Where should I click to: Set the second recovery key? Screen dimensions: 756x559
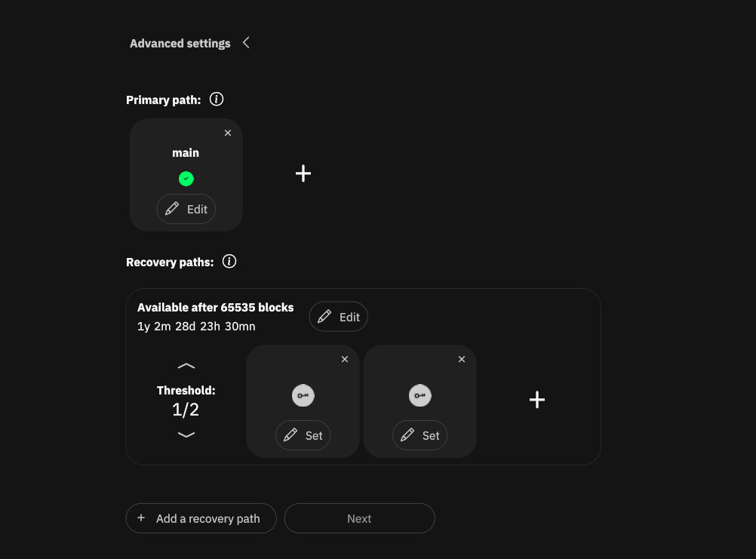click(420, 435)
